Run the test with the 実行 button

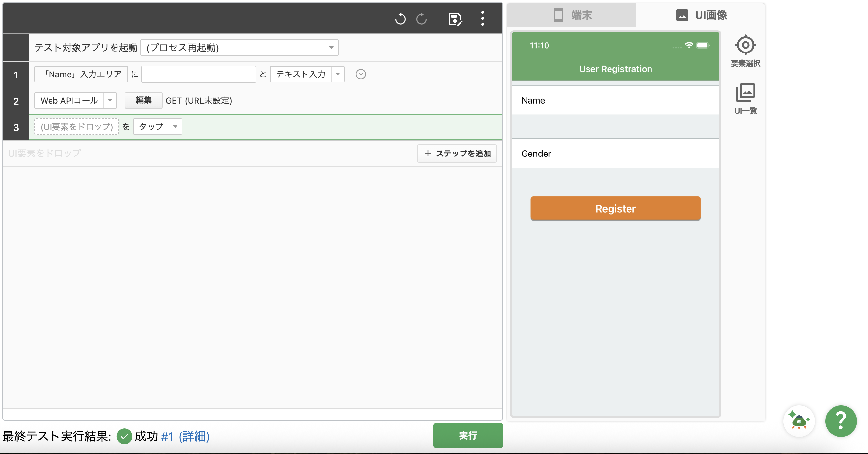[468, 436]
